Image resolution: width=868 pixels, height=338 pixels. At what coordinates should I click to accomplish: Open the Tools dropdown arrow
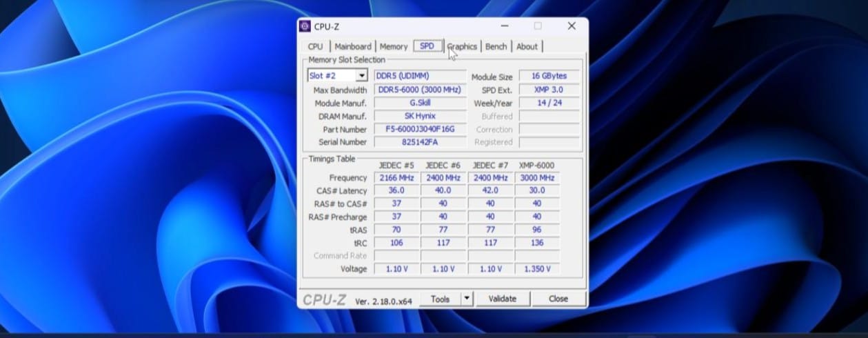point(467,299)
